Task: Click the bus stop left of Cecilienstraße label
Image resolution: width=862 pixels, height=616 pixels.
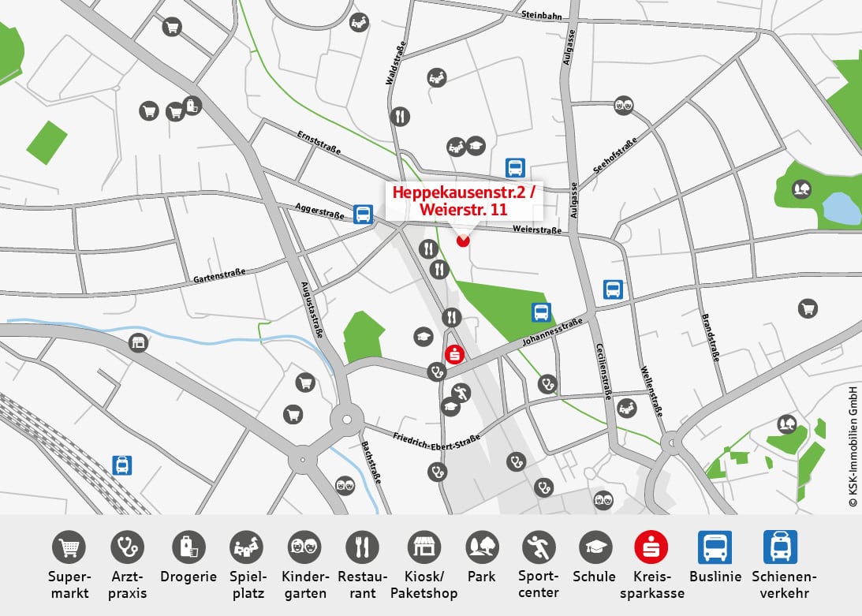Action: [613, 289]
